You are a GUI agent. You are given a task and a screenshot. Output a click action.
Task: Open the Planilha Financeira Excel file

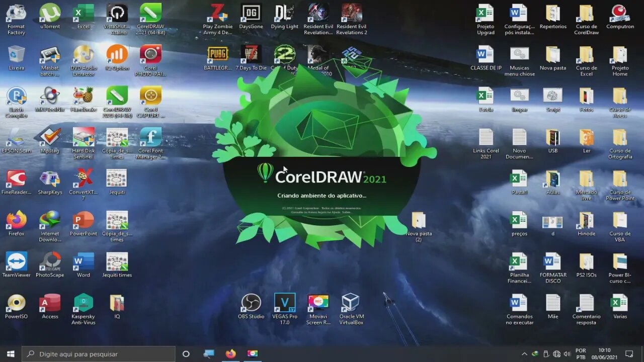point(519,268)
